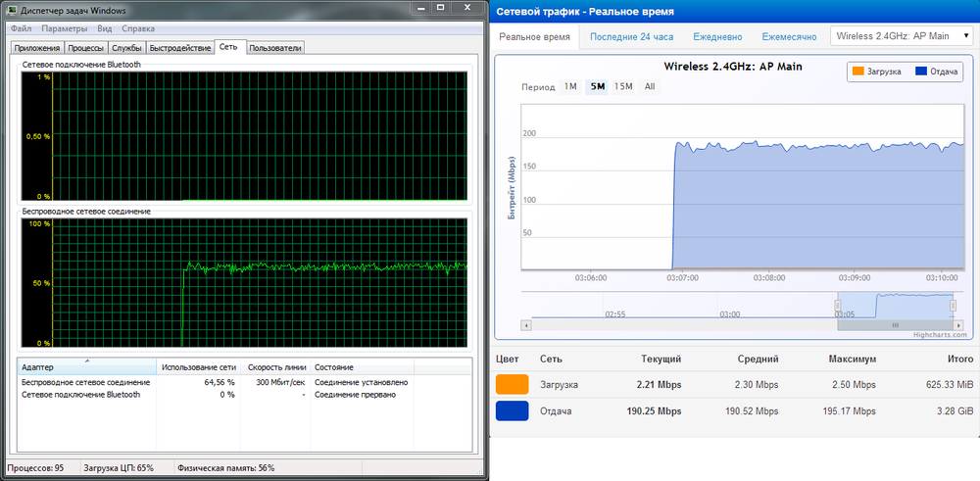Viewport: 980px width, 481px height.
Task: Click Соединение прервано status cell
Action: [x=355, y=395]
